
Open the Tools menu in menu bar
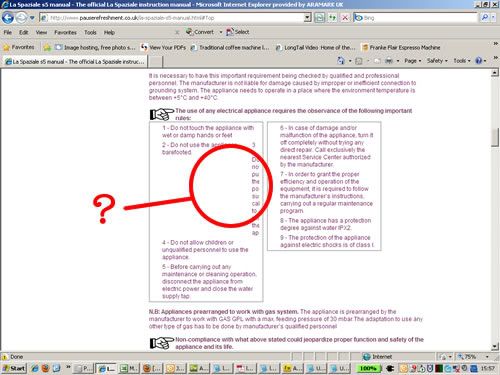(x=90, y=32)
